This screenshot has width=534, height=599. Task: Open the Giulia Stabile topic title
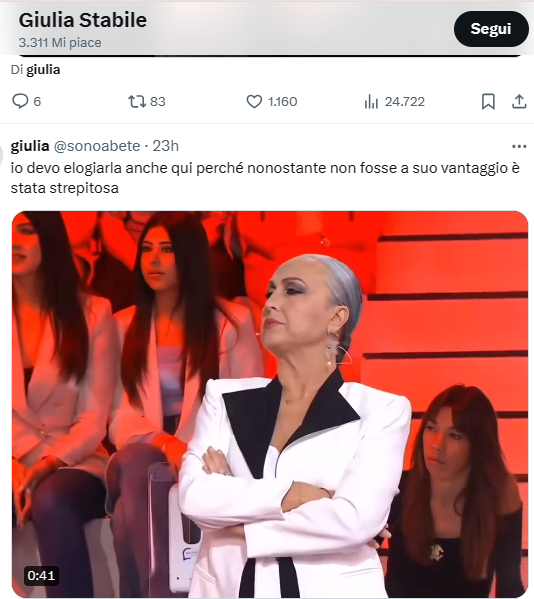click(x=83, y=20)
